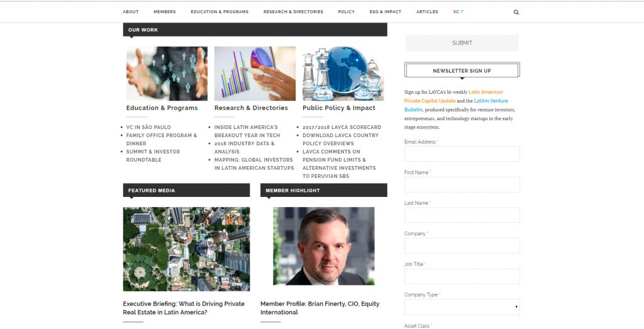Image resolution: width=644 pixels, height=329 pixels.
Task: Open the About menu item
Action: click(131, 12)
